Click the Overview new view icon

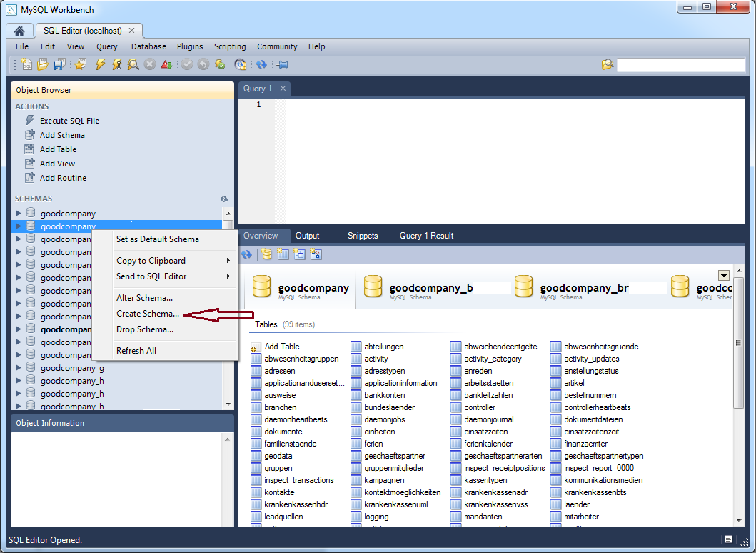point(299,254)
